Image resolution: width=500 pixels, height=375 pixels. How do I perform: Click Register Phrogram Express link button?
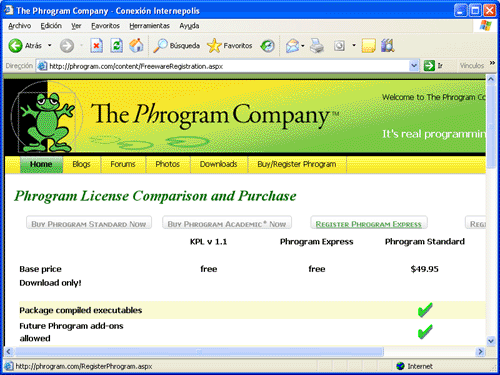(369, 223)
